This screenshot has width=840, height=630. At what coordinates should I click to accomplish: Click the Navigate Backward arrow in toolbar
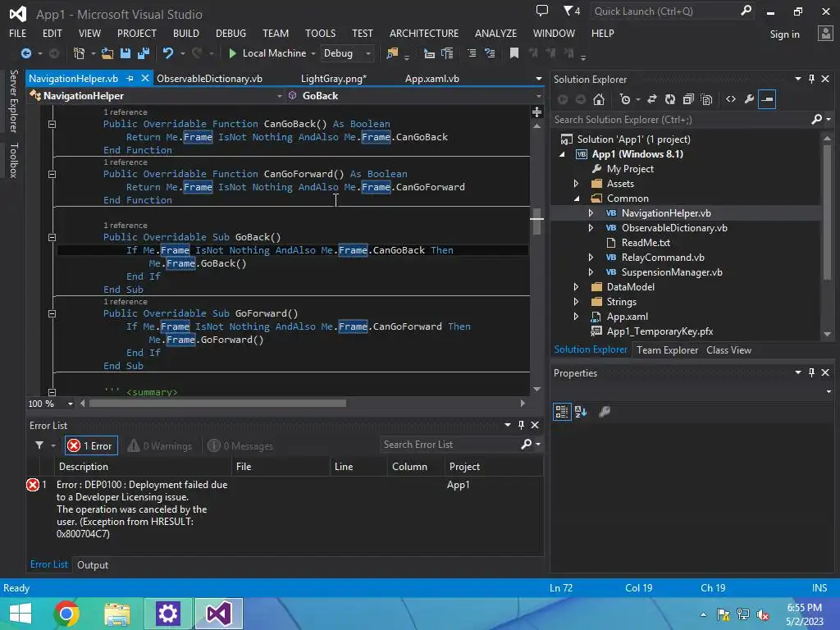point(25,53)
